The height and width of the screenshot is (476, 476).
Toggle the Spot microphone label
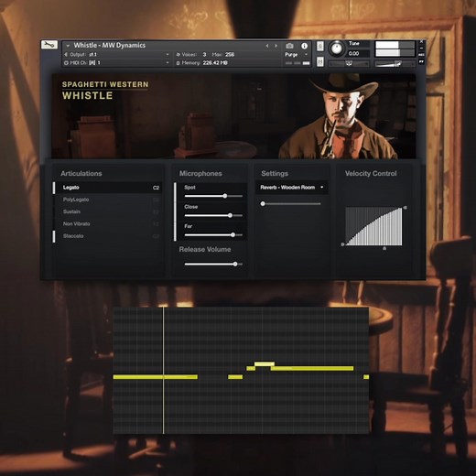[x=189, y=188]
